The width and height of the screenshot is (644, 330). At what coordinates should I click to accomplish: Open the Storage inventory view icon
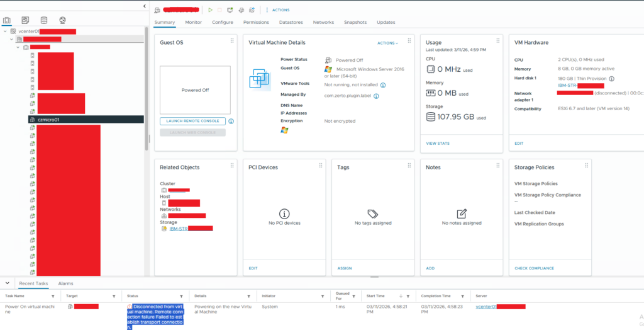[43, 21]
